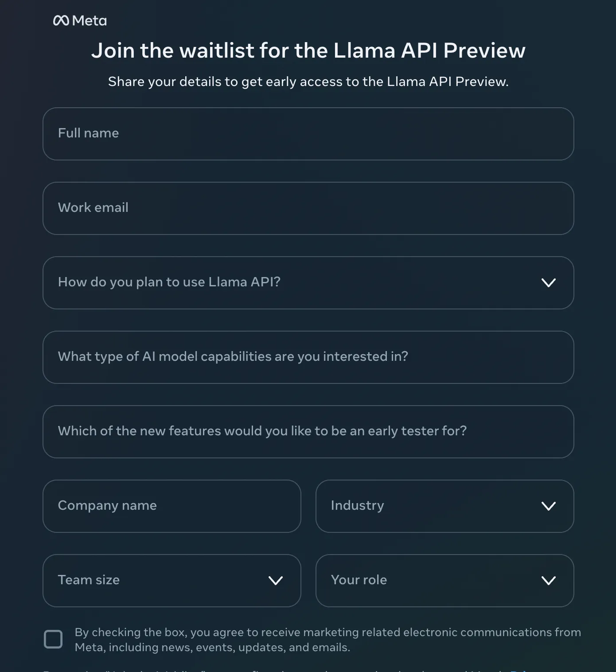
Task: Check the marketing communications checkbox
Action: (53, 639)
